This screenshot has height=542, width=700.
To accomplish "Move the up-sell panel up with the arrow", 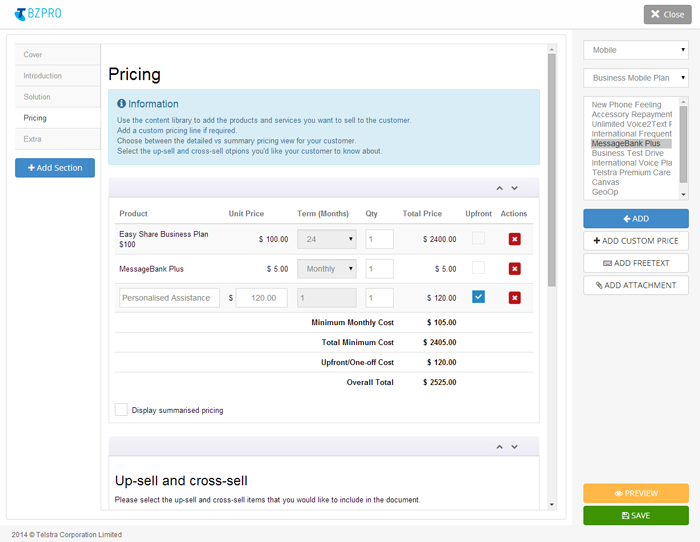I will tap(500, 447).
